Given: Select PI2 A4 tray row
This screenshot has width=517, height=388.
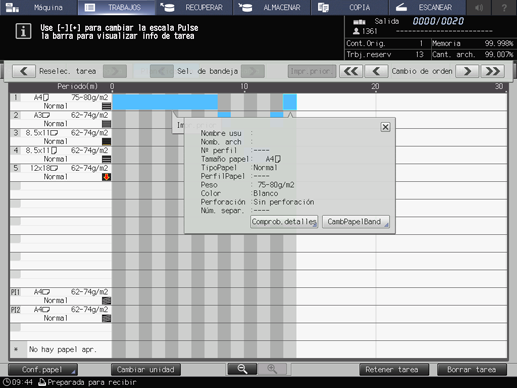Looking at the screenshot, I should 61,314.
